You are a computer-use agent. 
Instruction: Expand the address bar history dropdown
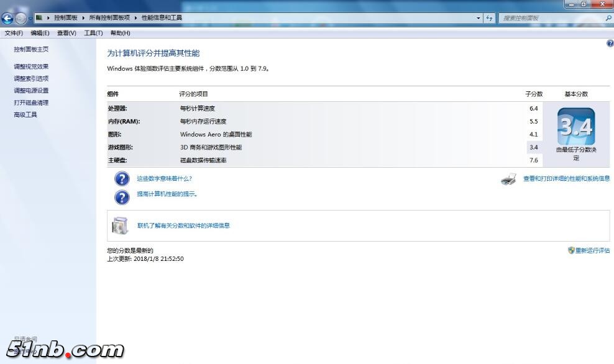coord(479,18)
